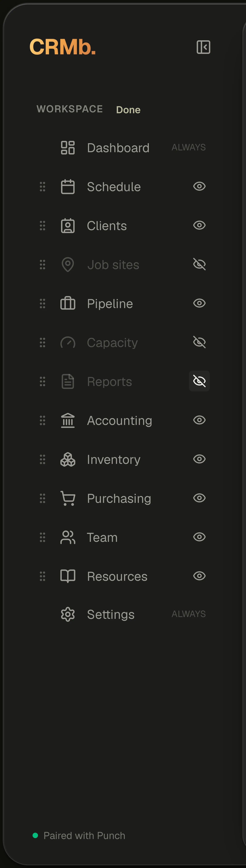Hide Clients using its eye icon
The height and width of the screenshot is (868, 246).
point(199,225)
